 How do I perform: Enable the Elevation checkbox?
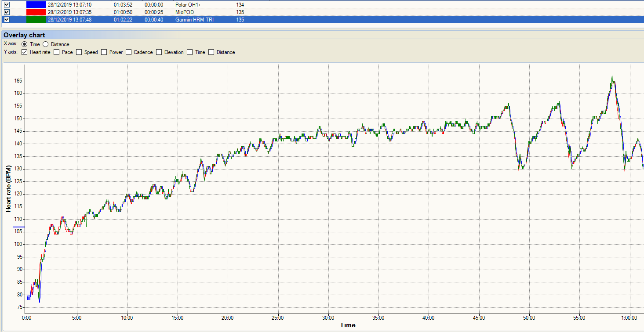point(159,52)
